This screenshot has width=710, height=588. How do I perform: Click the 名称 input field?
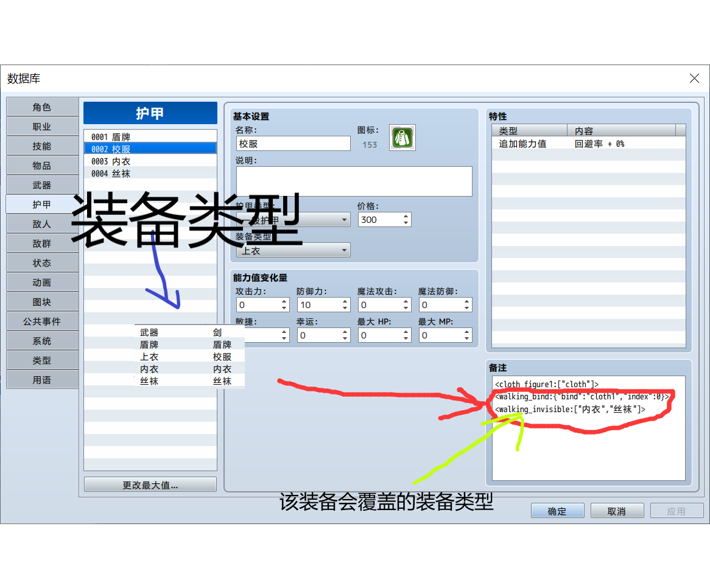293,144
